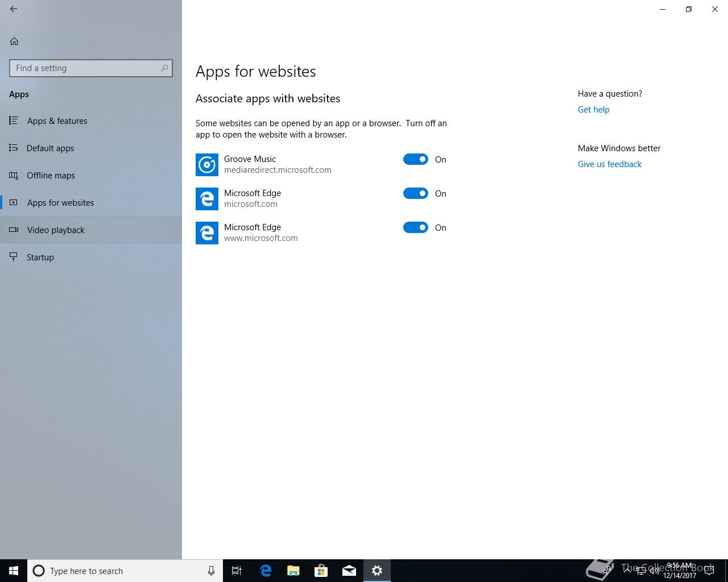This screenshot has height=582, width=728.
Task: Go back using the back arrow
Action: pyautogui.click(x=14, y=9)
